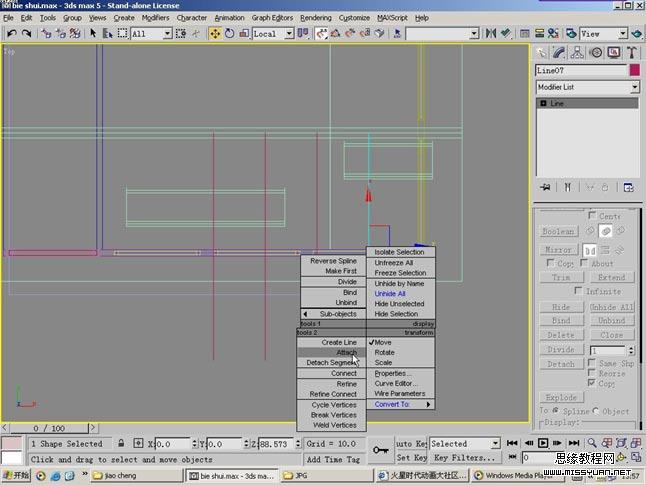This screenshot has height=485, width=646.
Task: Toggle the About Pivot checkbox
Action: [x=584, y=262]
